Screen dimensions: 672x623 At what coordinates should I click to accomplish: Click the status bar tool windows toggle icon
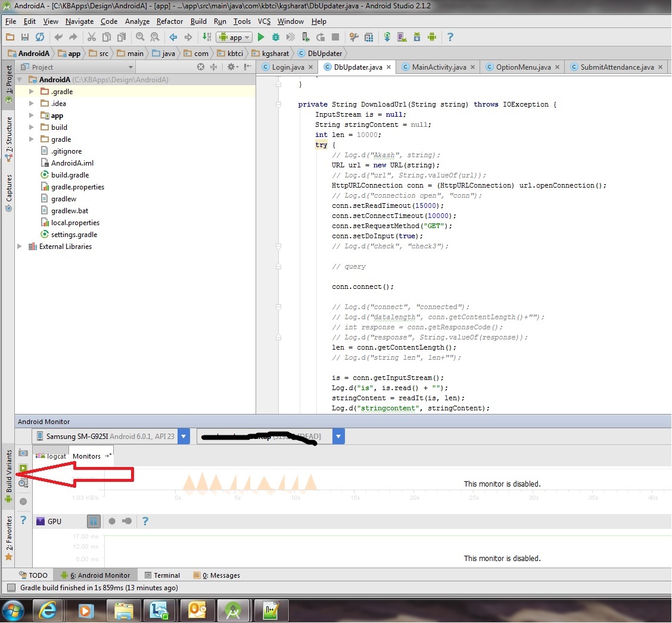click(x=11, y=587)
